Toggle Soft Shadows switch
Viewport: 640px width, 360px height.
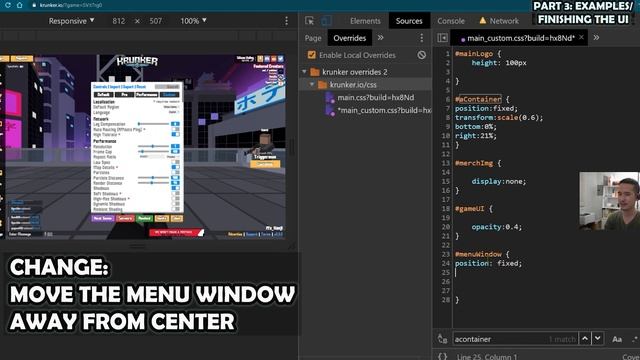click(176, 193)
